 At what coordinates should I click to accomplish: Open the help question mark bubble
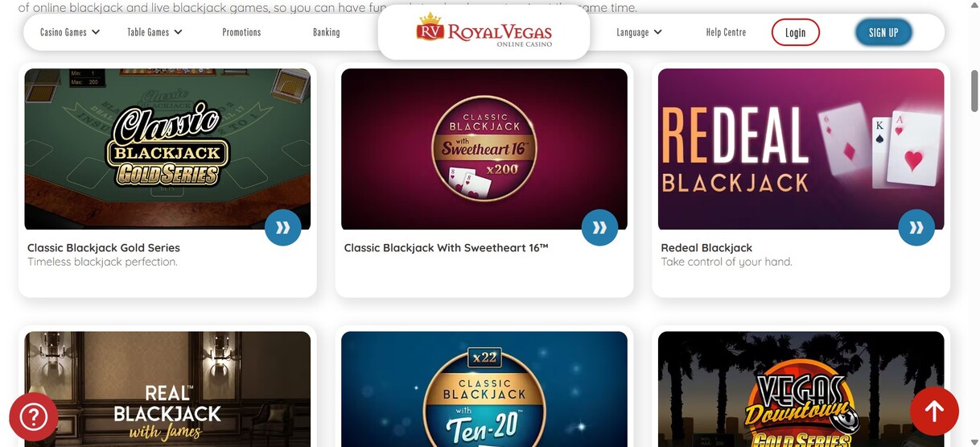[x=34, y=416]
